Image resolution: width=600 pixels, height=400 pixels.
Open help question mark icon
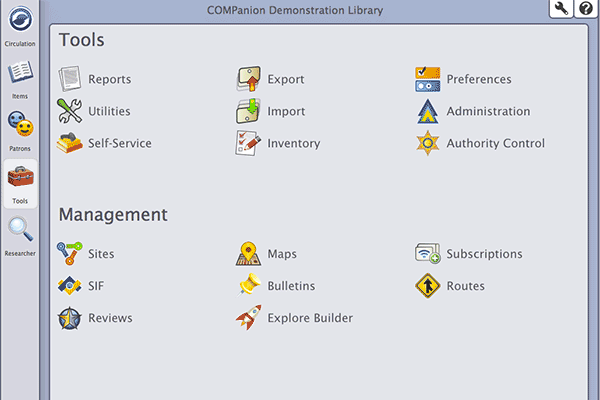pos(585,8)
